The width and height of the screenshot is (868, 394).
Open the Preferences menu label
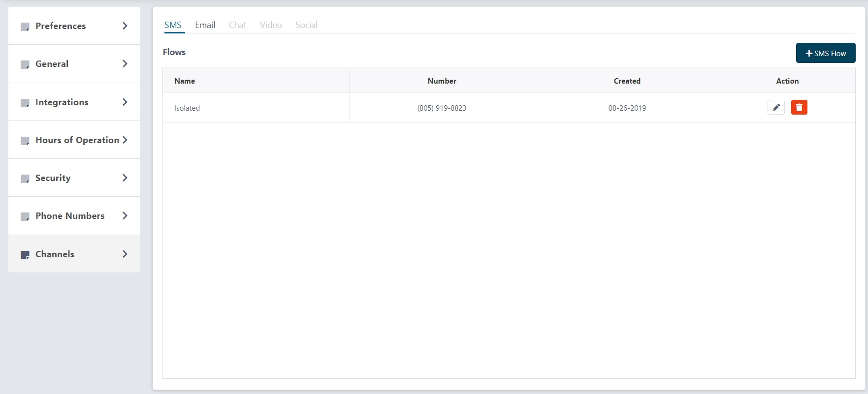[61, 26]
